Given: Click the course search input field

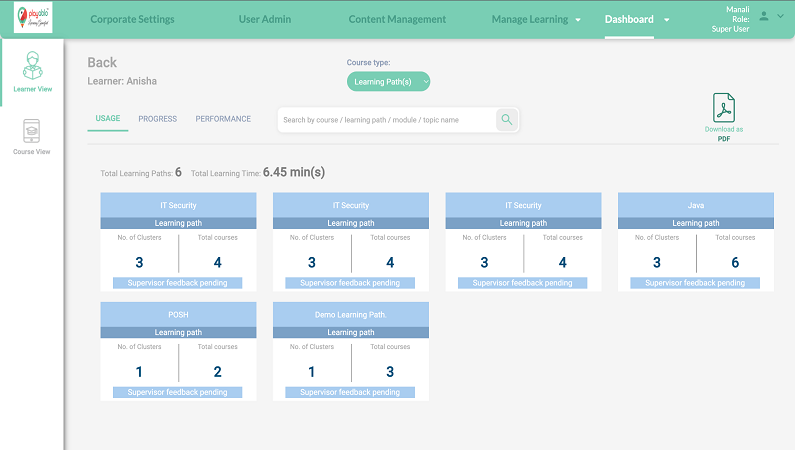Looking at the screenshot, I should point(386,120).
